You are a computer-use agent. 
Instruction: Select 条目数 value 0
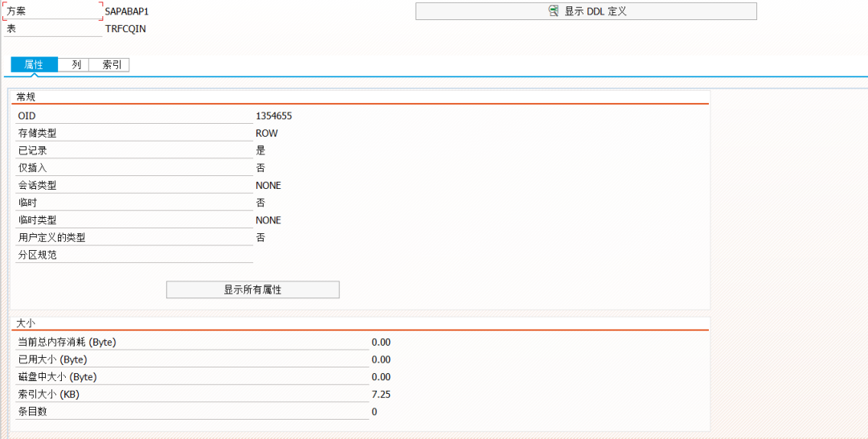(375, 412)
